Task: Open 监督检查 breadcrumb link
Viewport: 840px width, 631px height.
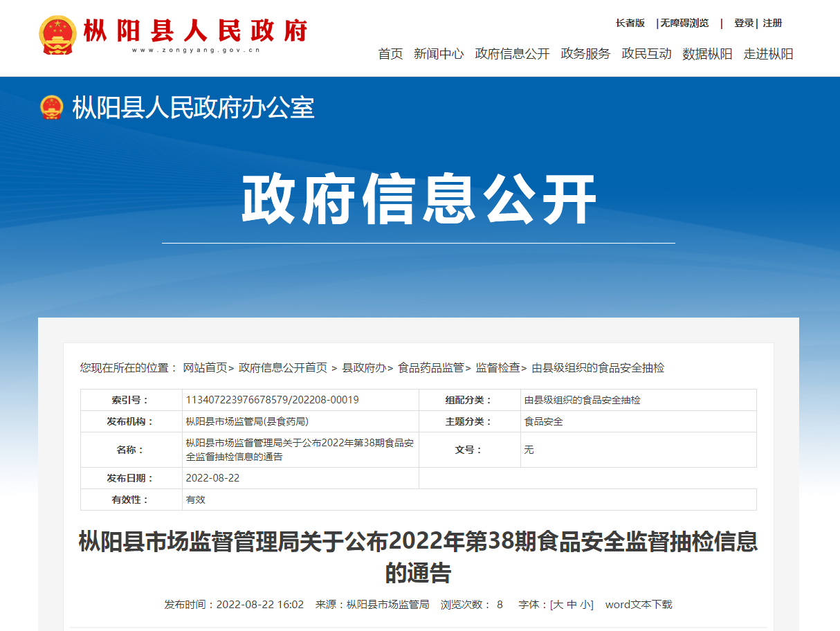Action: (497, 368)
